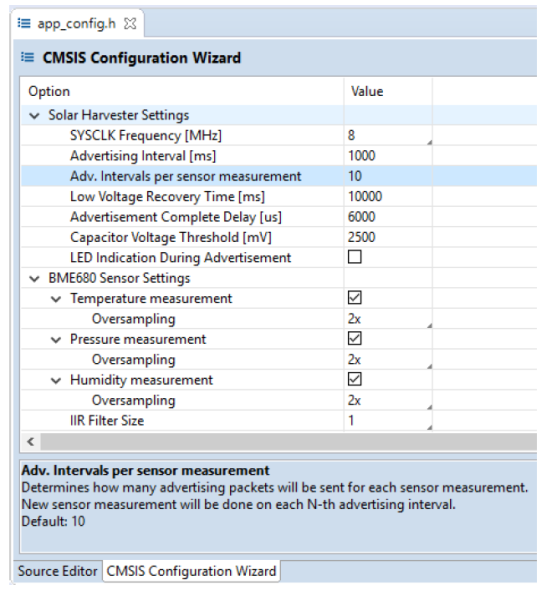Screen dimensions: 556x589
Task: Select the Capacitor Voltage Threshold value cell
Action: pyautogui.click(x=388, y=237)
